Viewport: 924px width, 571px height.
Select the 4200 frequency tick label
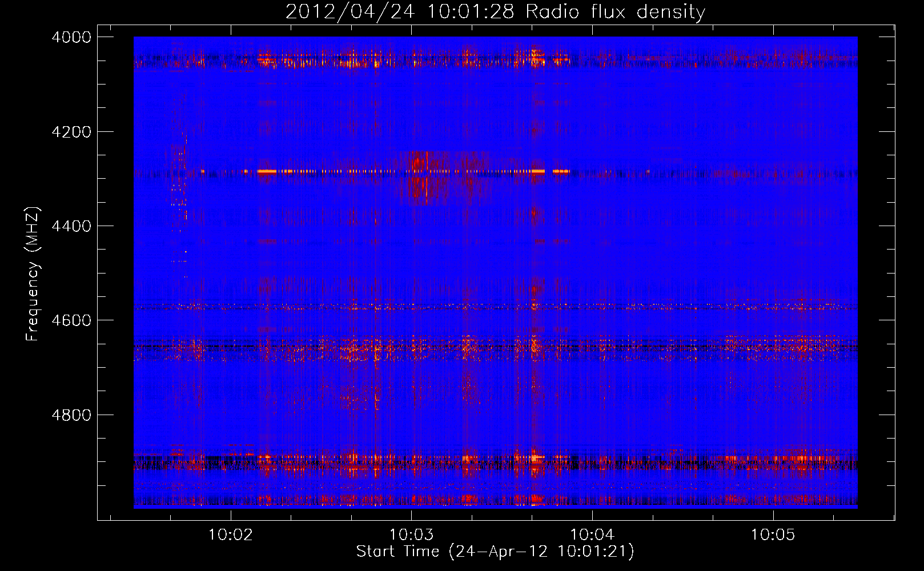[x=71, y=132]
